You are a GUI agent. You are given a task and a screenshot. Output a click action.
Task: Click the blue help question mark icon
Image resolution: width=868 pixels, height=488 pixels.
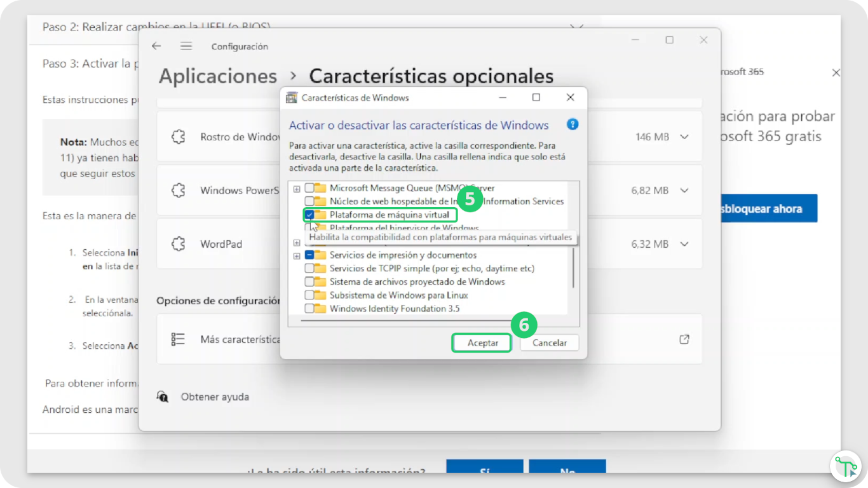572,125
